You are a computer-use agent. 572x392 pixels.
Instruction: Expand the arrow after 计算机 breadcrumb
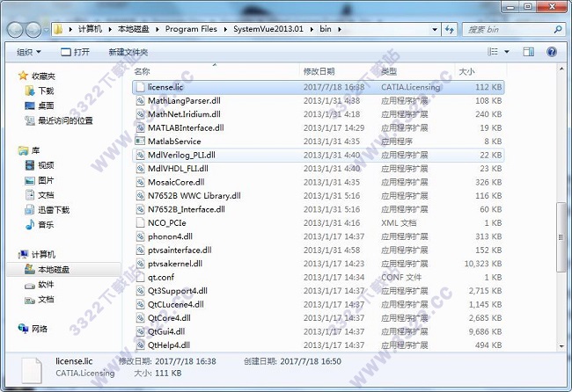[x=110, y=30]
